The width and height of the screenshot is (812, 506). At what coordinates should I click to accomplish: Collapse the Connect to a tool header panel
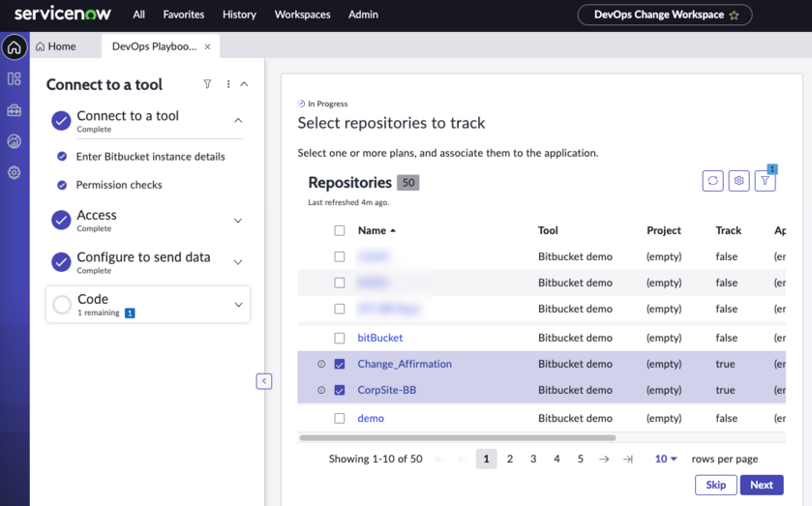click(245, 84)
